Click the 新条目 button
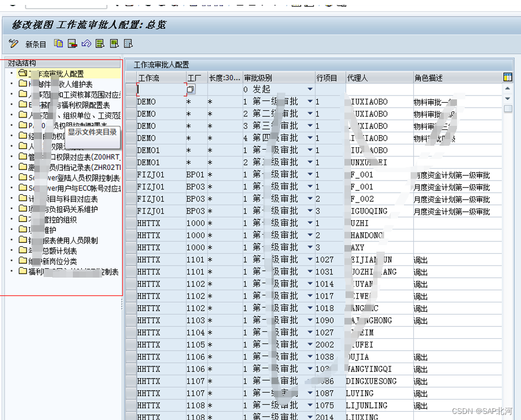Image resolution: width=521 pixels, height=420 pixels. pos(35,44)
